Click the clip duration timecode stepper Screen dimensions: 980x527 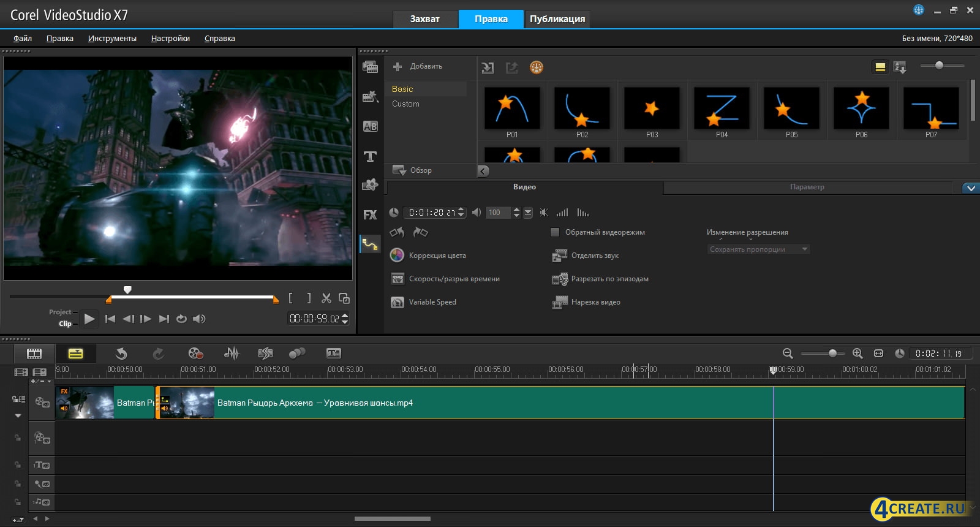pyautogui.click(x=461, y=213)
